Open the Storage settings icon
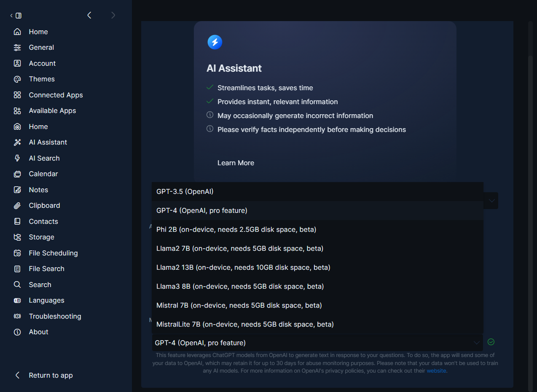 pos(17,237)
